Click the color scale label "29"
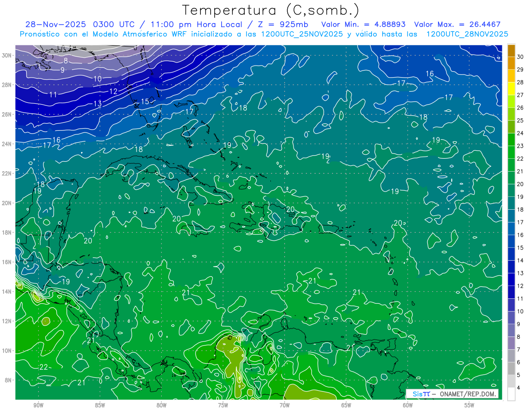The height and width of the screenshot is (411, 532). point(520,70)
